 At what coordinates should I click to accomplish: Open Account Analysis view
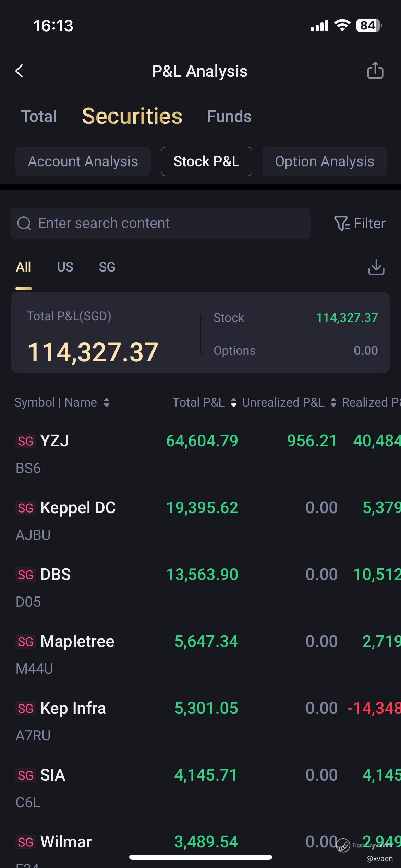point(83,161)
